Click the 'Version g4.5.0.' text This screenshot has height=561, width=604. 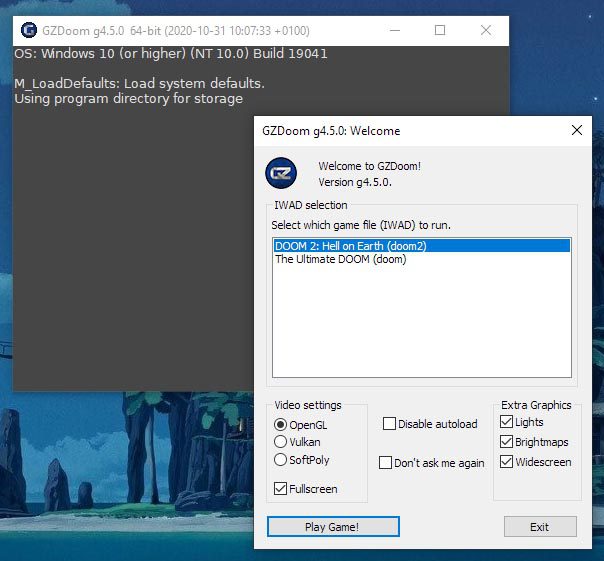(355, 182)
